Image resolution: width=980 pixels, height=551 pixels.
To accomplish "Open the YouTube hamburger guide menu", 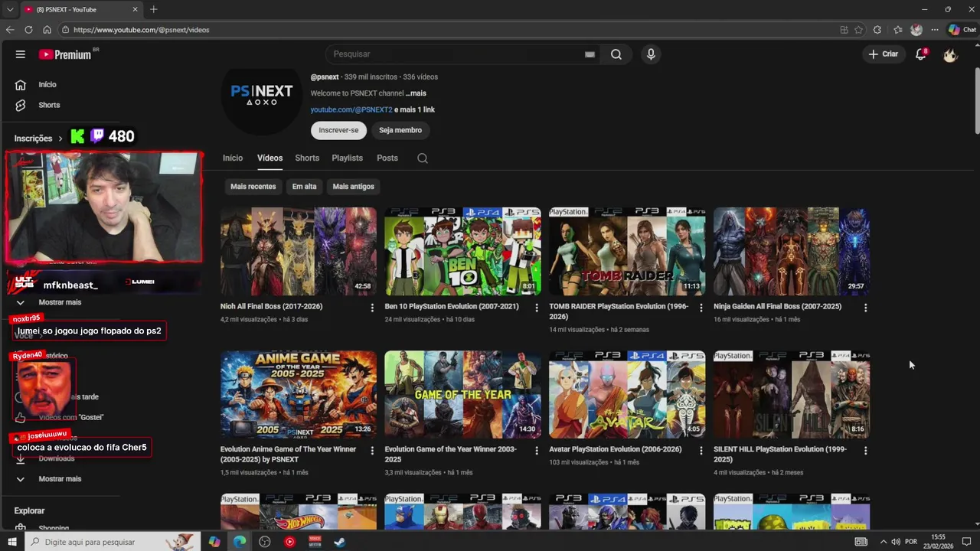I will [x=21, y=54].
